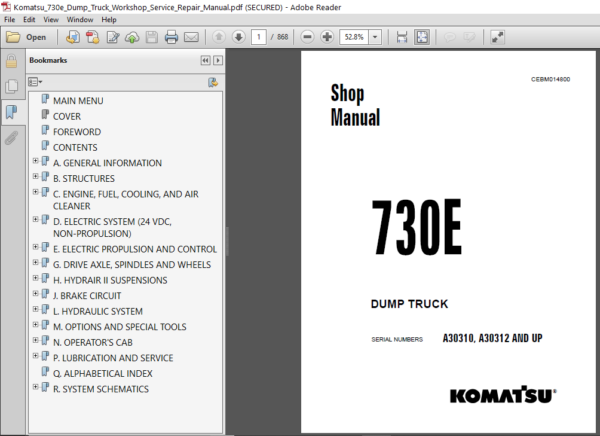The image size is (600, 436).
Task: Expand E. ELECTRIC PROPULSION AND CONTROL bookmark
Action: [35, 247]
